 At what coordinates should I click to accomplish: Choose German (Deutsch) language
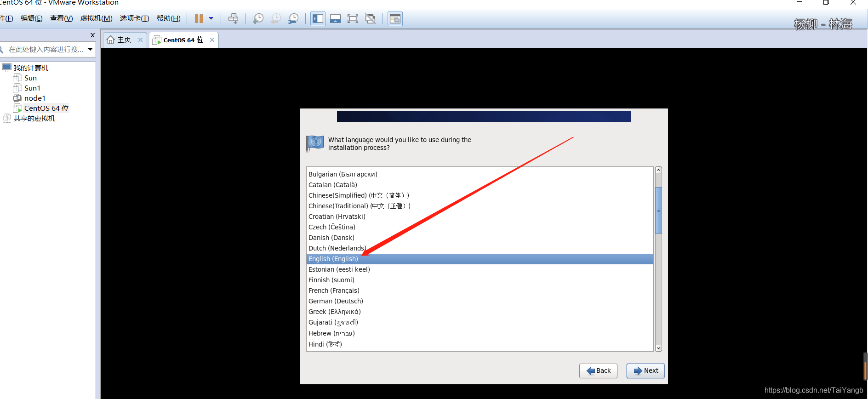[480, 301]
